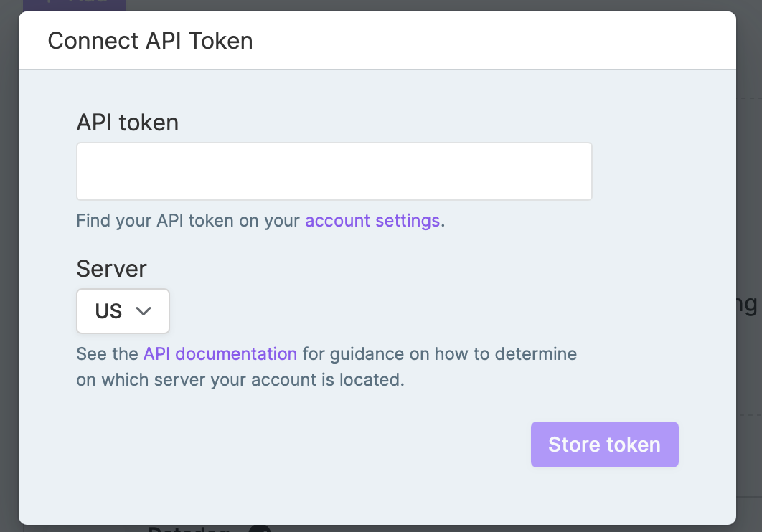
Task: Click the dark circular icon beside Datadog
Action: (x=260, y=528)
